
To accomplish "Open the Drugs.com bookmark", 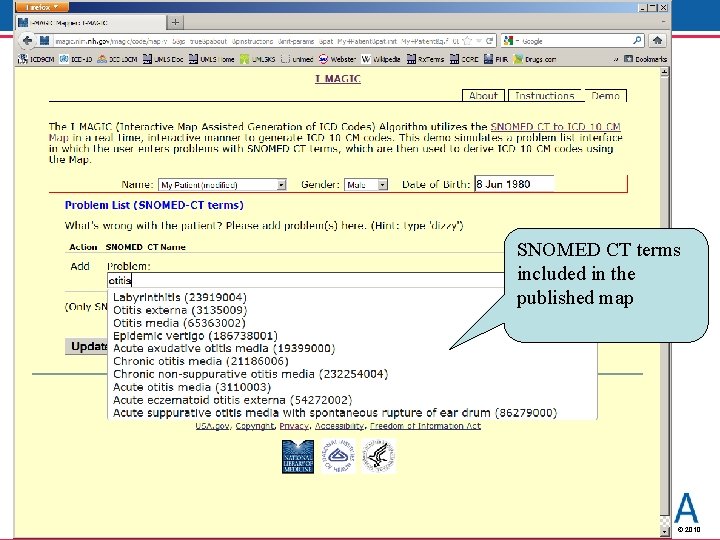I will 535,59.
